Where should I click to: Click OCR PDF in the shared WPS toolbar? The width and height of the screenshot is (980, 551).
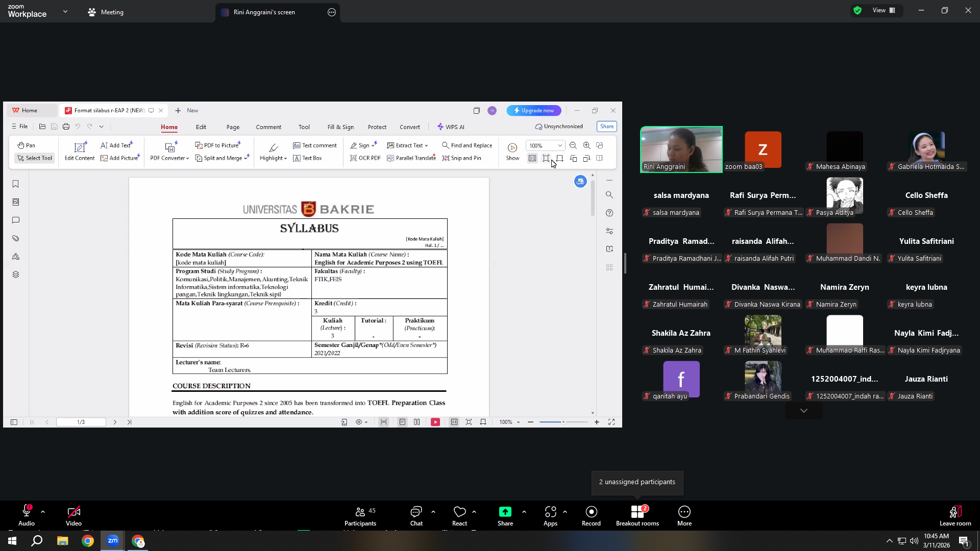pos(365,158)
